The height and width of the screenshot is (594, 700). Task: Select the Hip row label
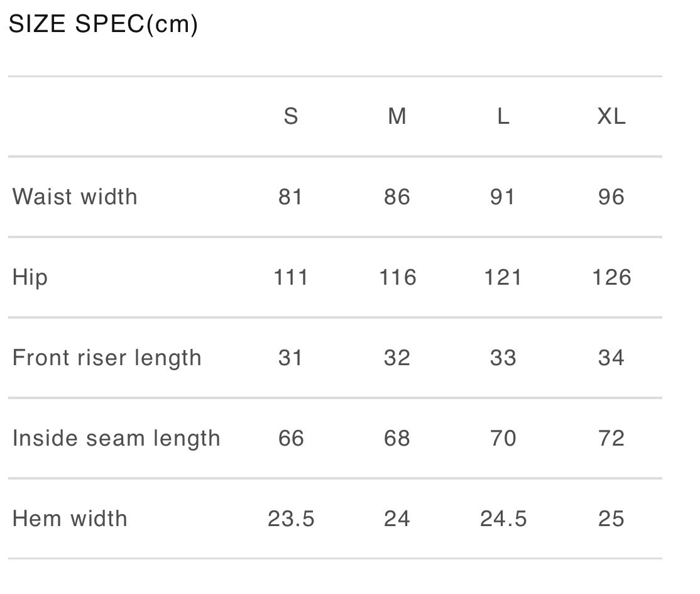pos(30,277)
